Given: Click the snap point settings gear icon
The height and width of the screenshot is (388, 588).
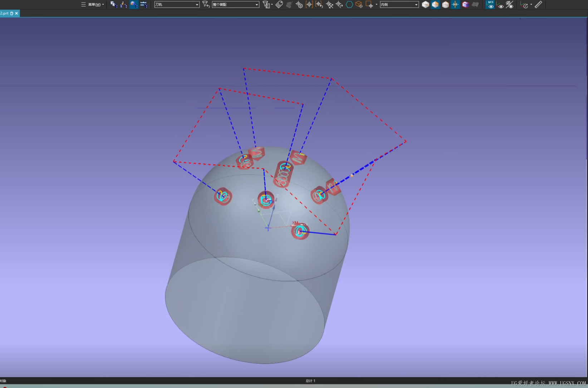Looking at the screenshot, I should (299, 5).
